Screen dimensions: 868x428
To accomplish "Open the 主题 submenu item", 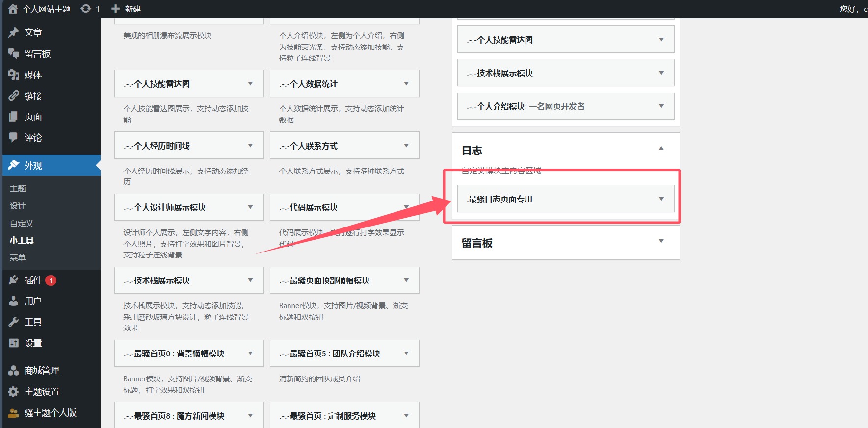I will click(18, 188).
